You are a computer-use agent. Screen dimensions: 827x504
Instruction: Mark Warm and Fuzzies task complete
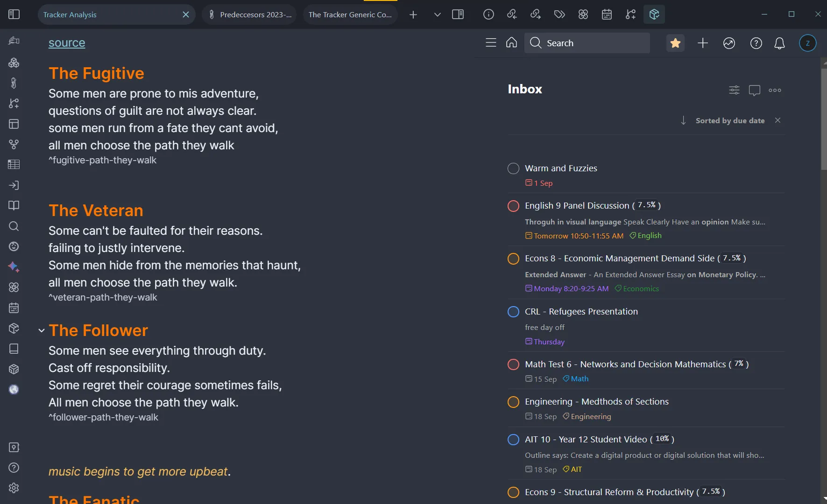(x=513, y=168)
